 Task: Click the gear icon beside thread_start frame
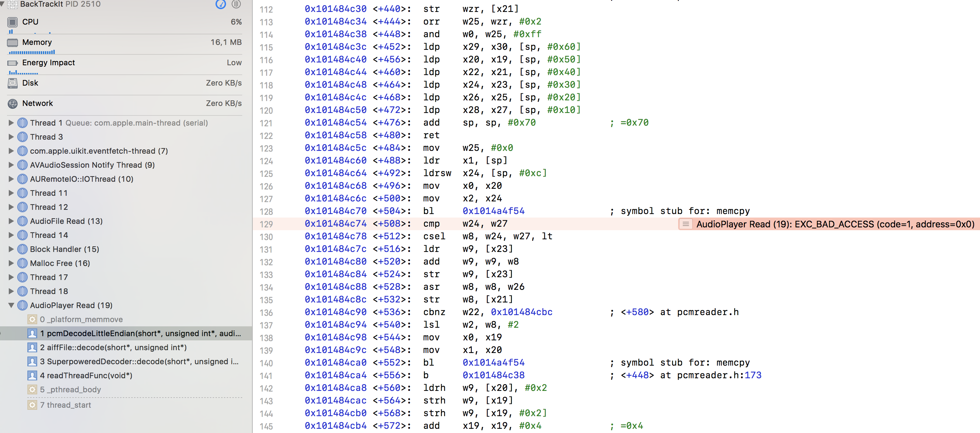32,405
